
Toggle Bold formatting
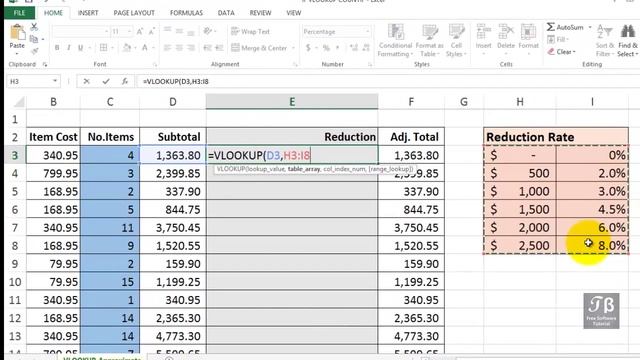coord(57,48)
